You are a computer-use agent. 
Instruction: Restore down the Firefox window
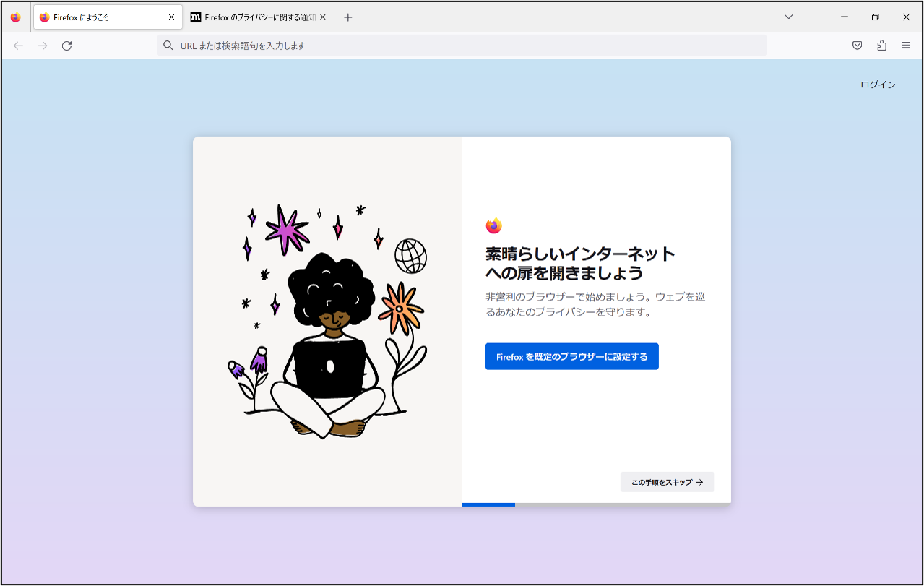(875, 17)
